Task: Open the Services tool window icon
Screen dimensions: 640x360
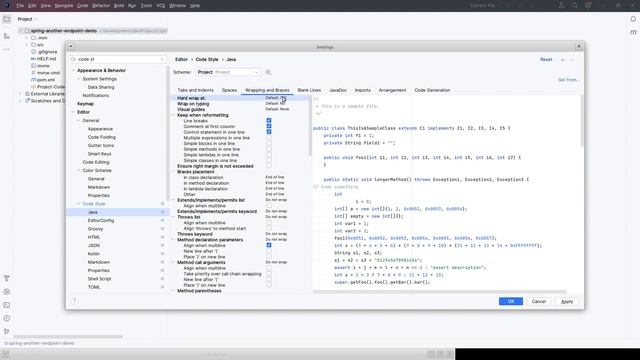Action: point(7,292)
